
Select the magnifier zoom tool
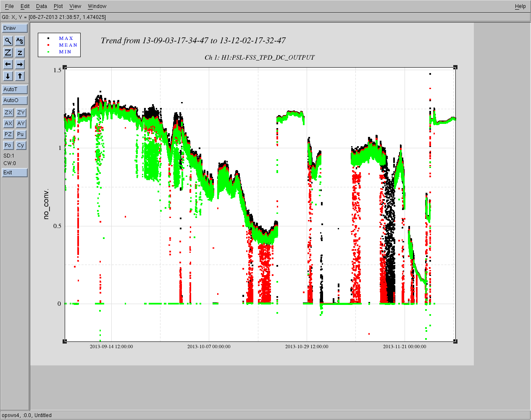tap(8, 41)
